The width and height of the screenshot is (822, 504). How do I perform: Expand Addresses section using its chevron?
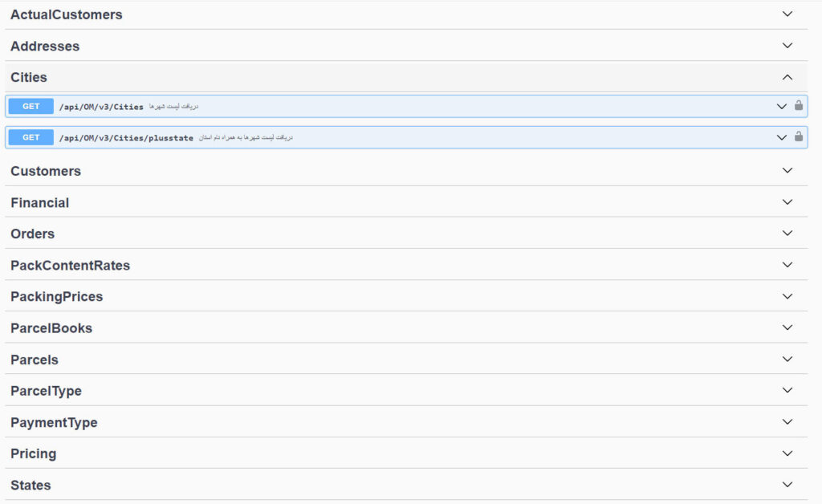click(787, 46)
